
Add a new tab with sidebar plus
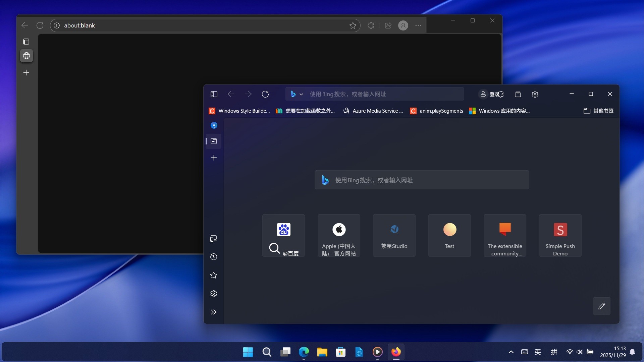tap(214, 158)
